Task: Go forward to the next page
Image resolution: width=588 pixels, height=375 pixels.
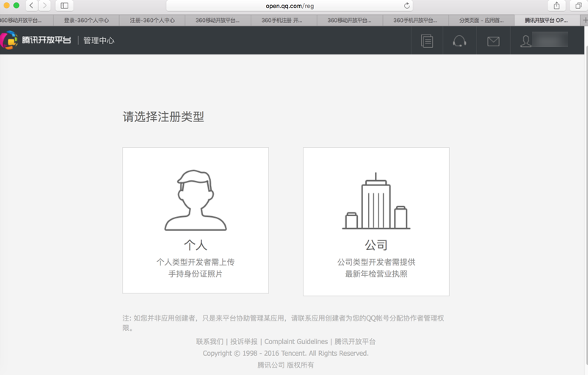Action: (45, 5)
